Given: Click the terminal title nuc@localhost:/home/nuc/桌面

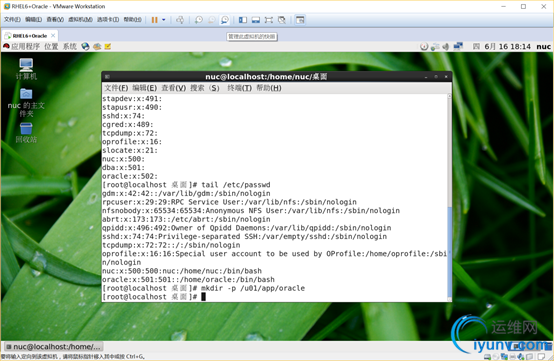Looking at the screenshot, I should [x=266, y=77].
